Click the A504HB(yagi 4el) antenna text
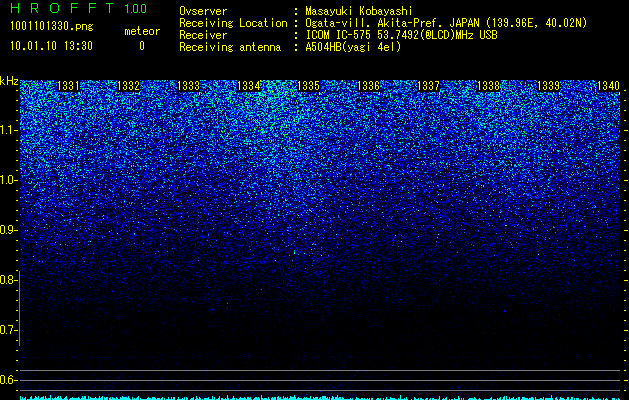Viewport: 629px width, 400px height. tap(353, 47)
